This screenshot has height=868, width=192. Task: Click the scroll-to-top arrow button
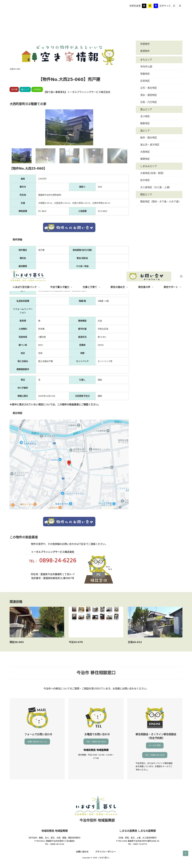(185, 853)
